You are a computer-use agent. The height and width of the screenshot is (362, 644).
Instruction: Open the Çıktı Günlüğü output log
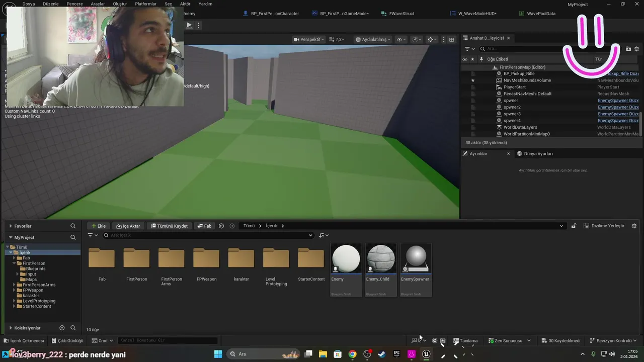click(x=67, y=340)
